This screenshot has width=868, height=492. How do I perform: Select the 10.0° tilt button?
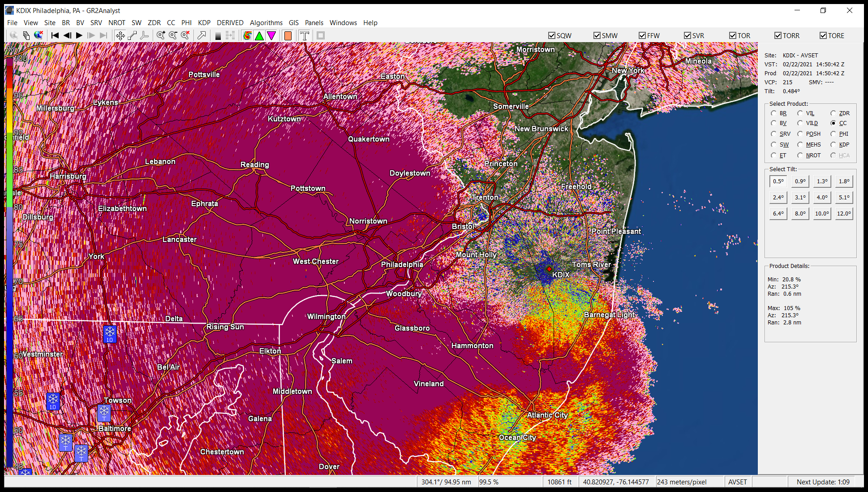pyautogui.click(x=822, y=214)
